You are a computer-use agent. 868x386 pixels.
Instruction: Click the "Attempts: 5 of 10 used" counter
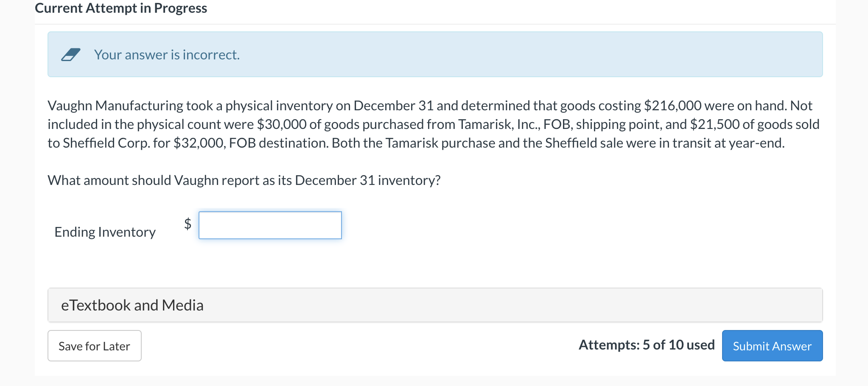(x=646, y=345)
